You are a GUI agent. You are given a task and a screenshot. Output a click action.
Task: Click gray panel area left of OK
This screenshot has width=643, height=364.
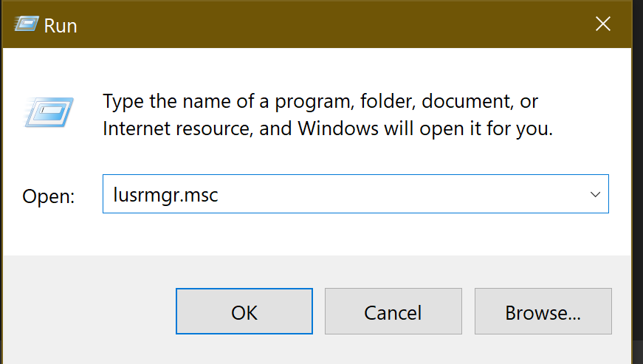(x=89, y=310)
